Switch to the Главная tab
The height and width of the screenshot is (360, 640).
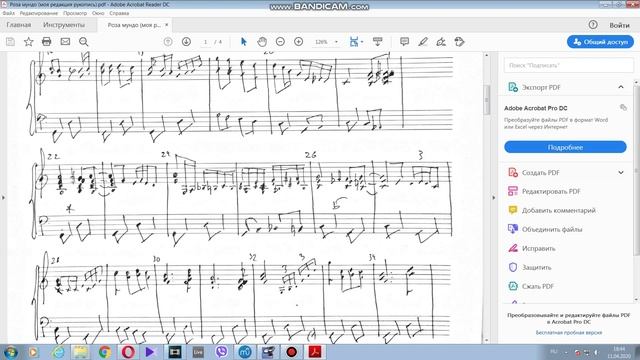pos(19,25)
